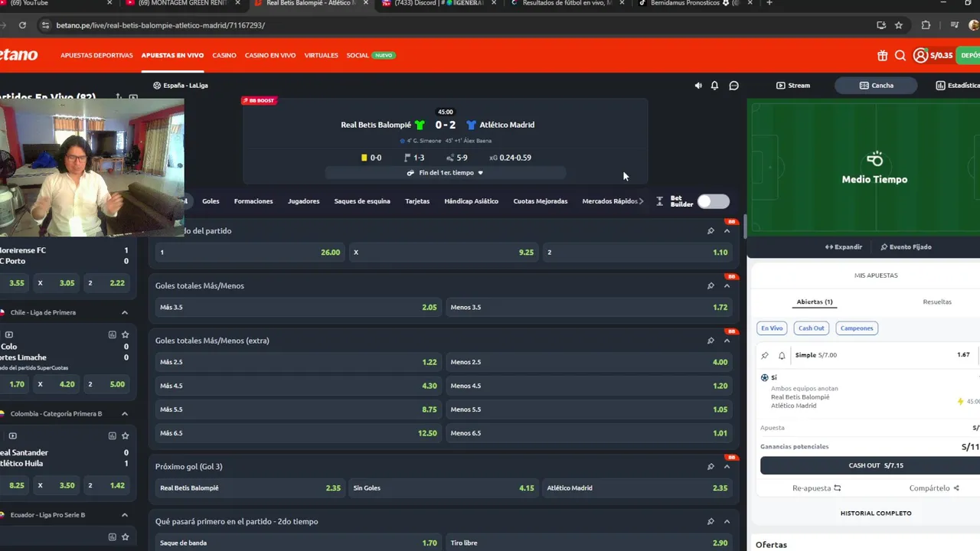Open stats icon for Real Santander match

tap(112, 435)
